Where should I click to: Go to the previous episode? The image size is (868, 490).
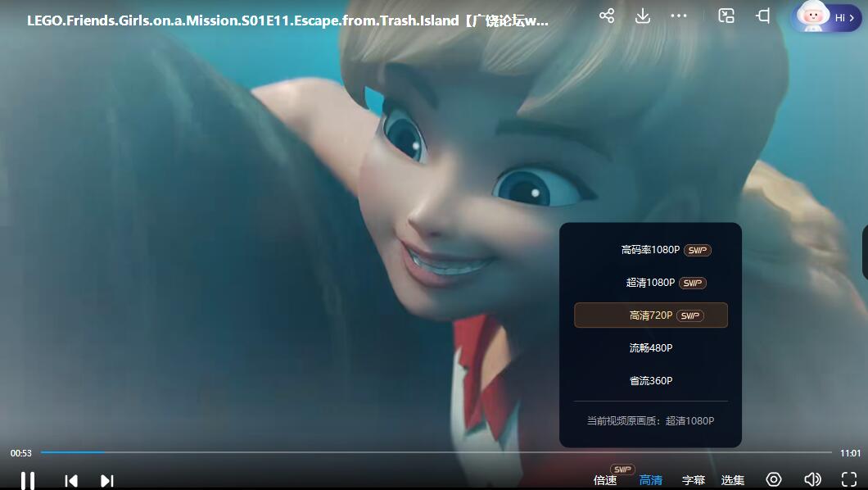point(71,481)
